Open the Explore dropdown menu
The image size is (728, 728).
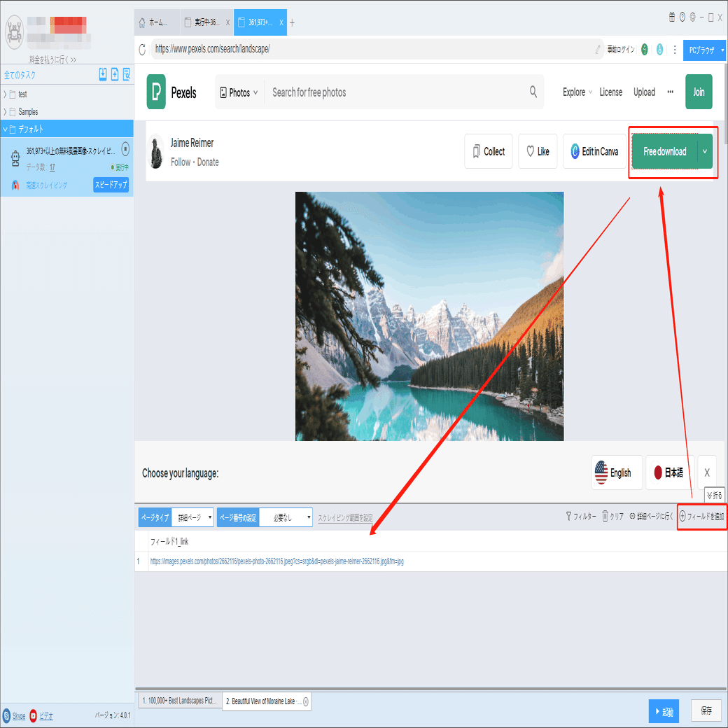click(x=577, y=92)
